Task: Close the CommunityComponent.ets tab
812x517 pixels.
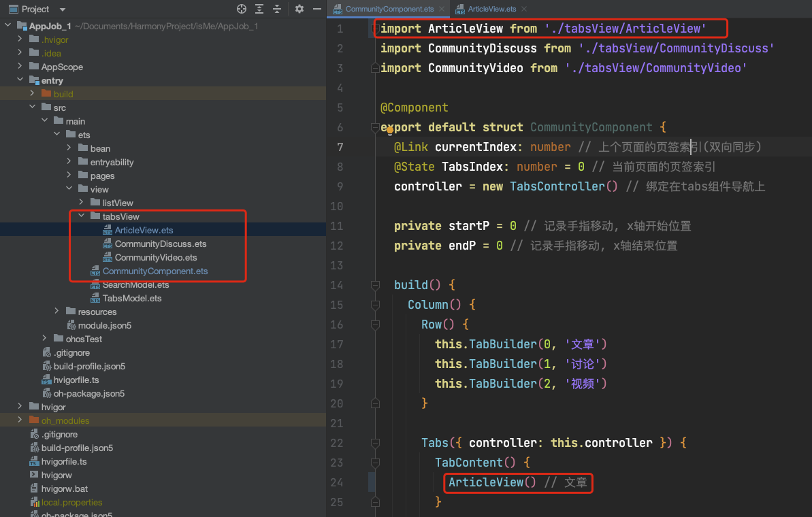Action: tap(442, 9)
